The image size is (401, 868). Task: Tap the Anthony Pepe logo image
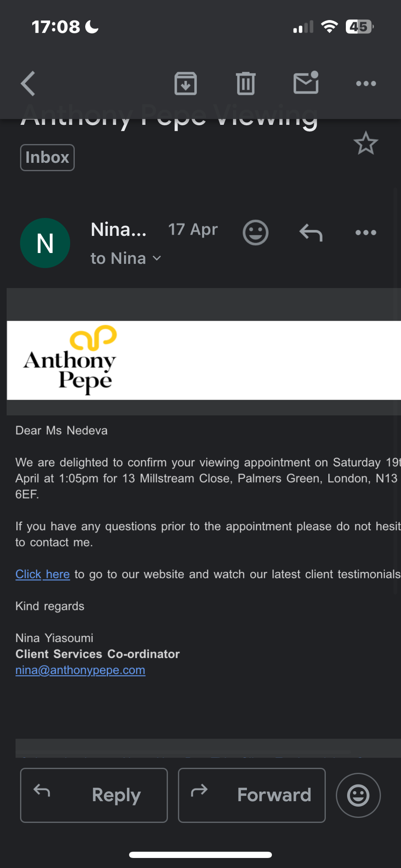[x=70, y=360]
